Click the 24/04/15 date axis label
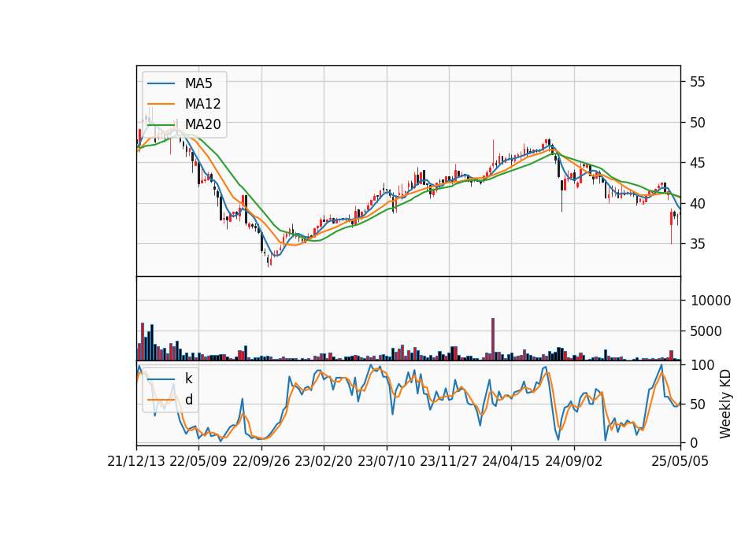756x543 pixels. 511,461
